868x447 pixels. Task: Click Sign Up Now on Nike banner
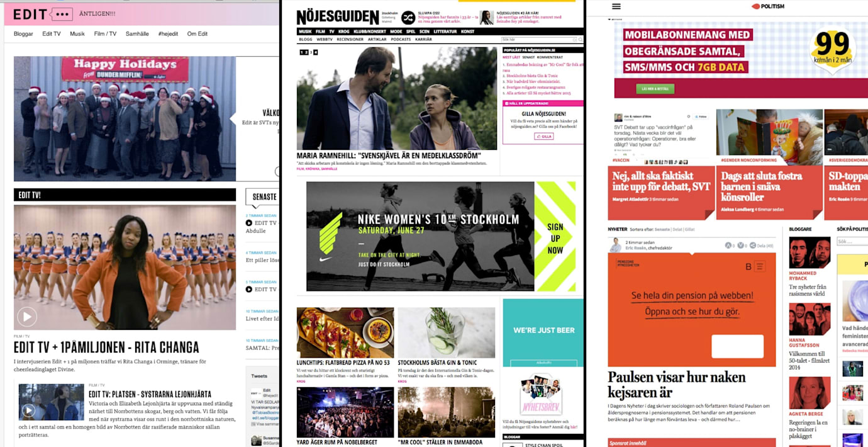555,238
